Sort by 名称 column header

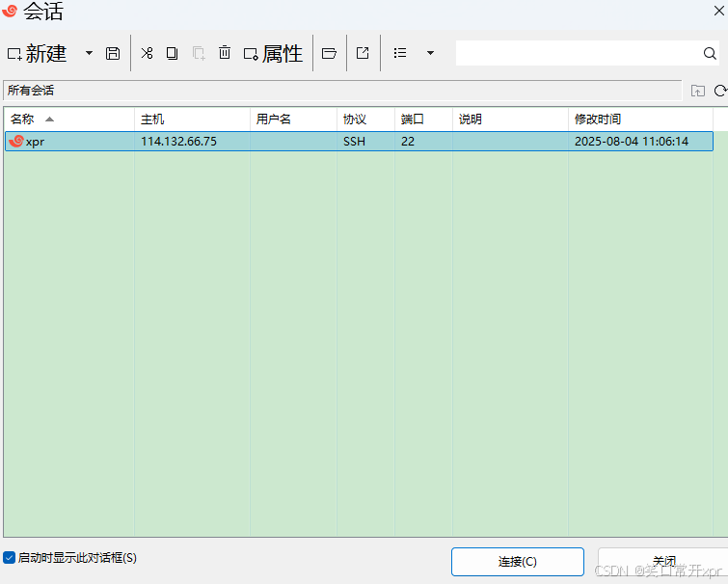point(22,119)
